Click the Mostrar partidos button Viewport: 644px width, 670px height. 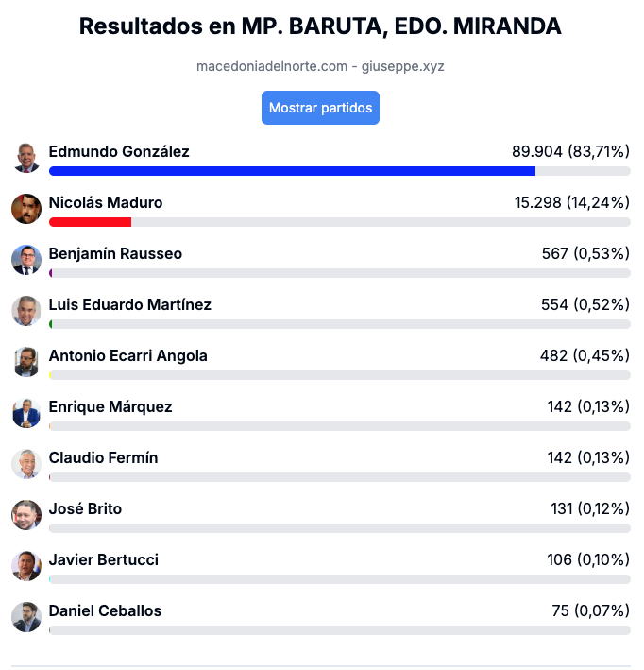[x=320, y=108]
